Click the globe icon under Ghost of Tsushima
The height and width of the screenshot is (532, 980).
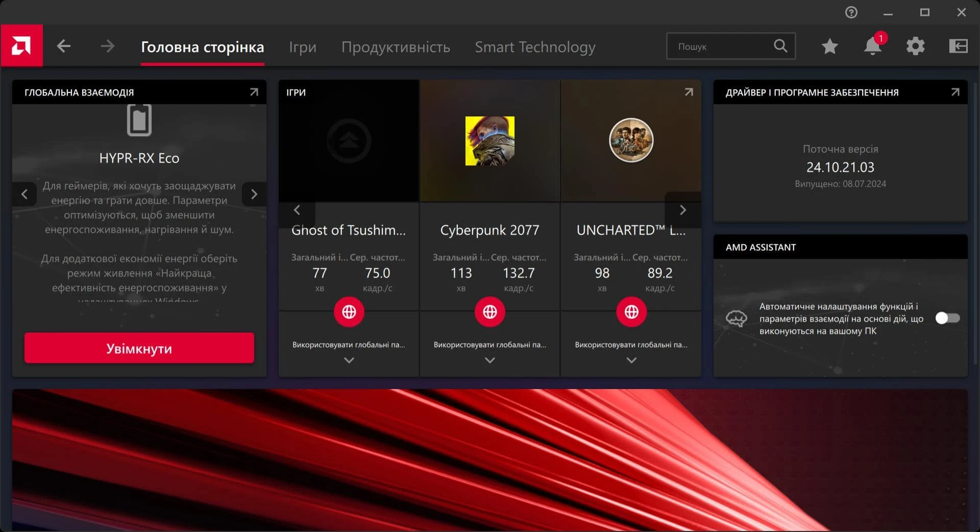[x=349, y=311]
